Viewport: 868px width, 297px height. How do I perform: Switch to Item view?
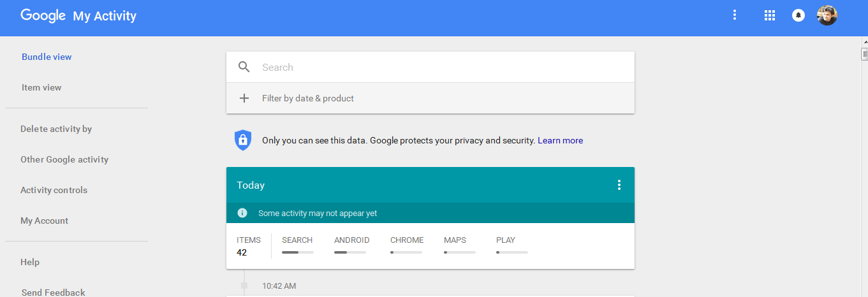click(41, 87)
